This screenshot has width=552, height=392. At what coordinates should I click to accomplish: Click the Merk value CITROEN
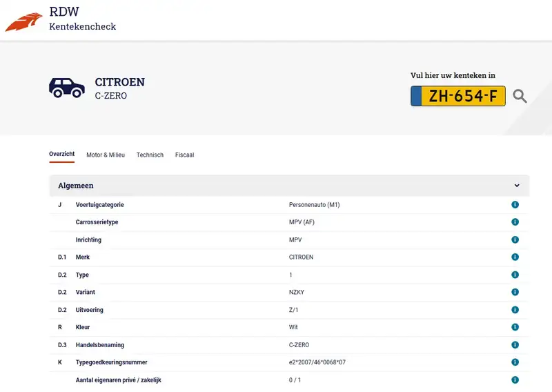pos(301,257)
